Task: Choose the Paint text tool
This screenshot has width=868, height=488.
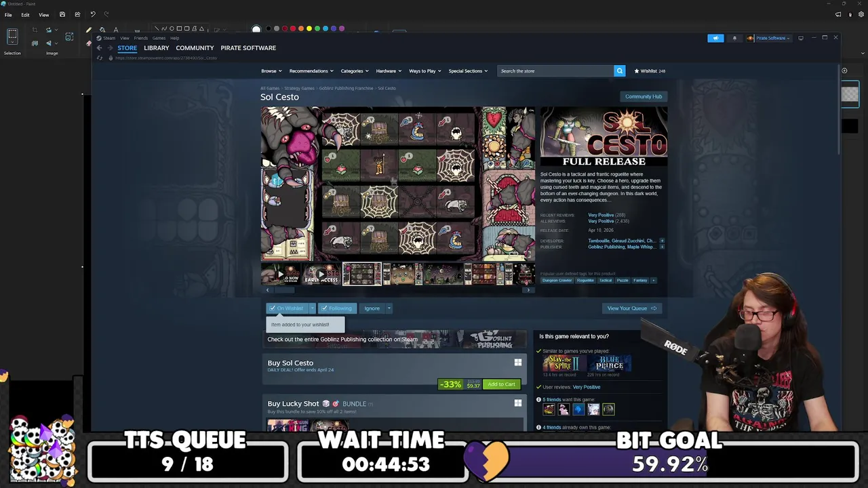Action: click(116, 30)
